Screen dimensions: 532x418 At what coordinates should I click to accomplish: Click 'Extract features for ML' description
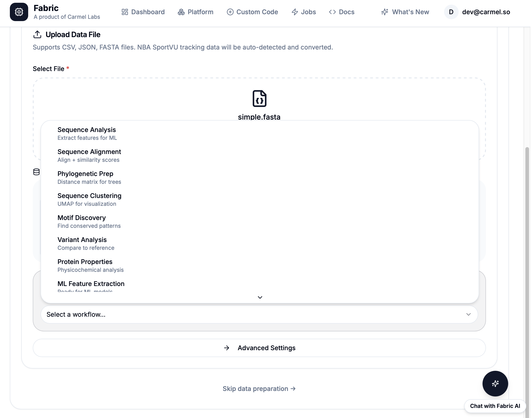tap(87, 138)
